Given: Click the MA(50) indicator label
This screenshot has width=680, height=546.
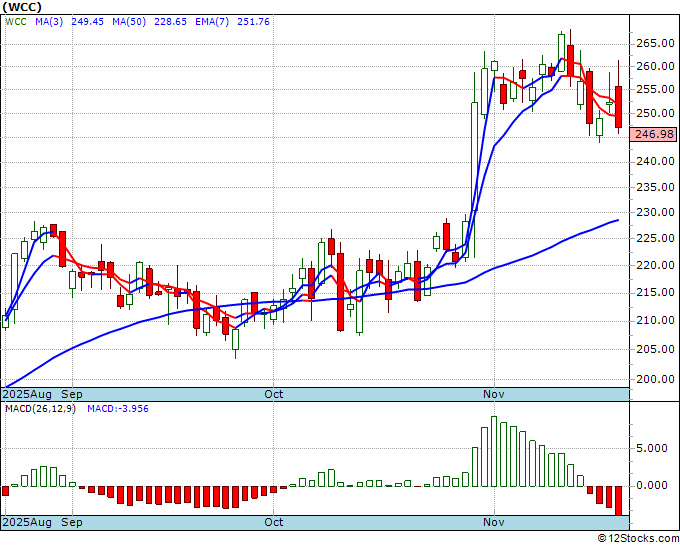Looking at the screenshot, I should 129,22.
